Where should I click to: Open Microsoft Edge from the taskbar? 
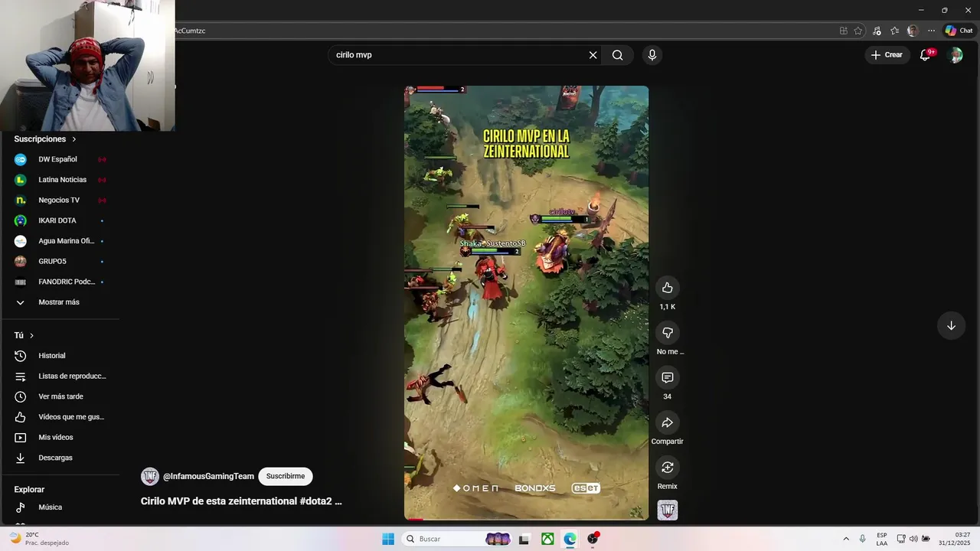tap(570, 539)
